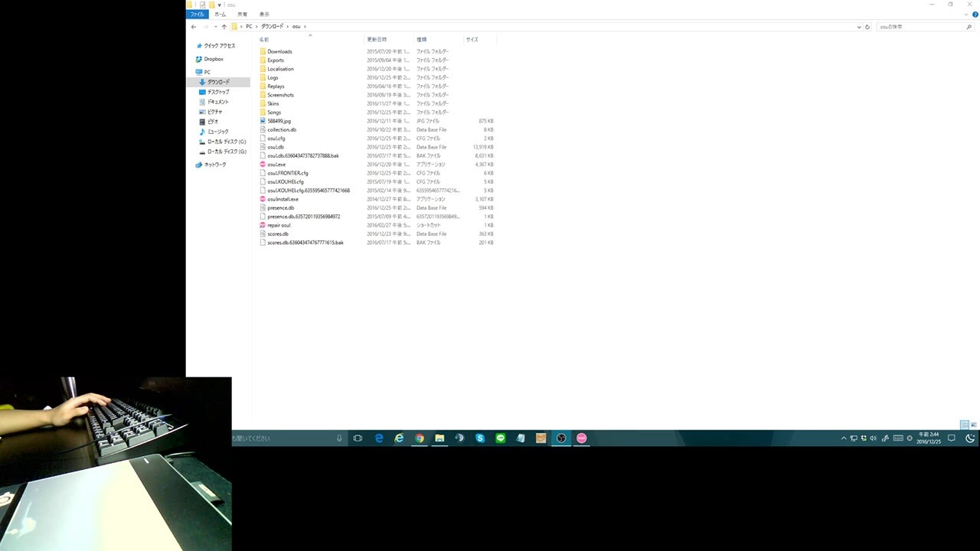The image size is (980, 551).
Task: Open the LINE app on the taskbar
Action: [x=501, y=438]
